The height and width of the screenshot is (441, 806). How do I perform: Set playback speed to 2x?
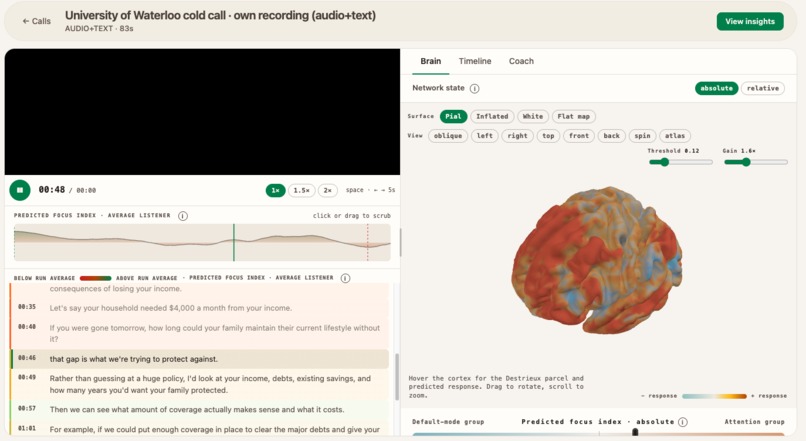327,191
